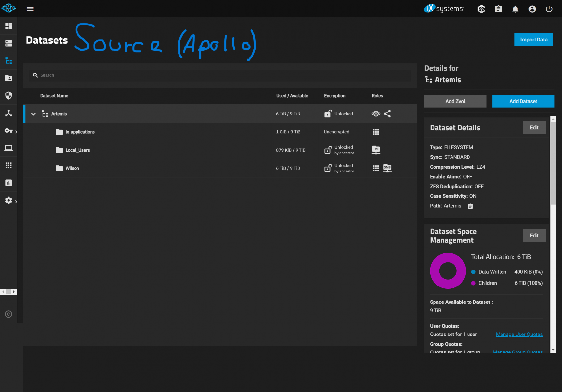
Task: Click the purple allocation donut chart
Action: (448, 271)
